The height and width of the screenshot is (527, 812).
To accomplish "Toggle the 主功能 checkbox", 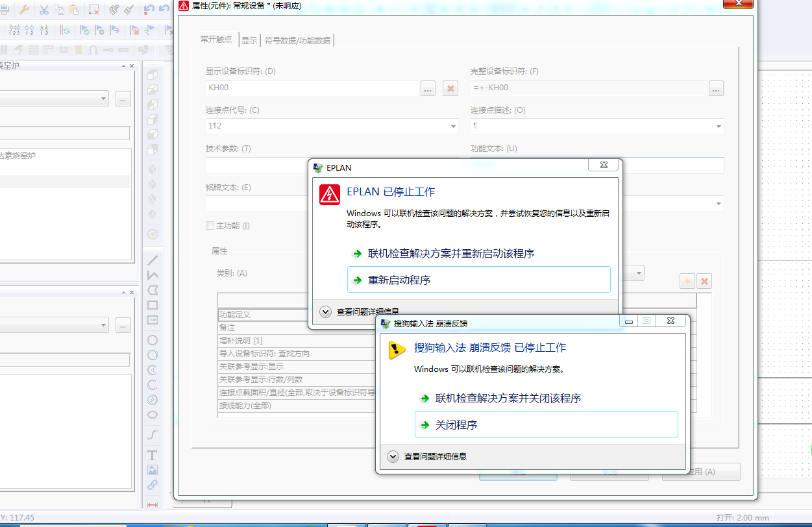I will [x=210, y=226].
